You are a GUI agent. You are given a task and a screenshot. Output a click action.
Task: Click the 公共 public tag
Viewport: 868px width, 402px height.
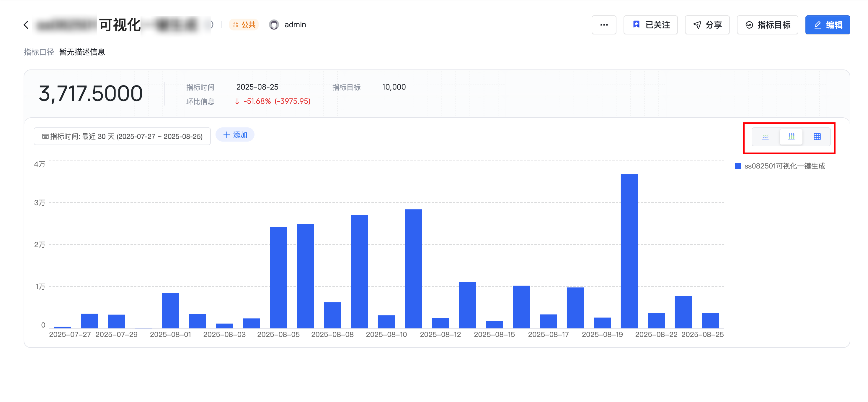pos(244,25)
